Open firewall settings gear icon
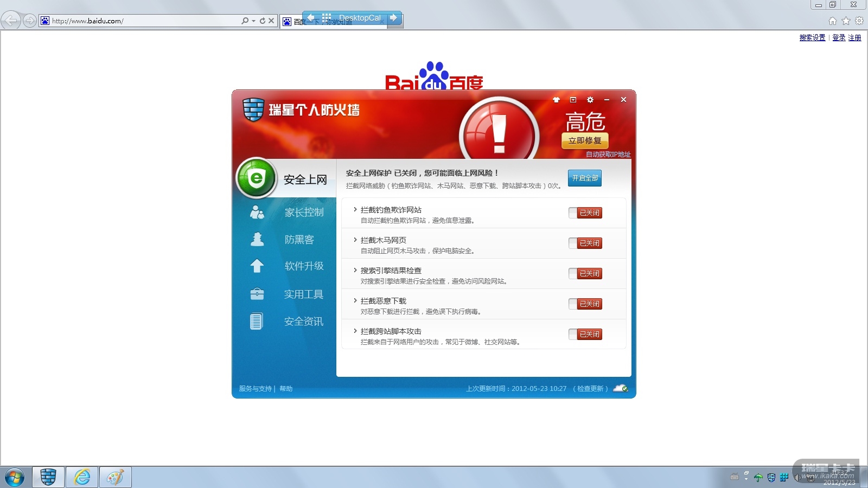The height and width of the screenshot is (488, 868). [x=590, y=100]
